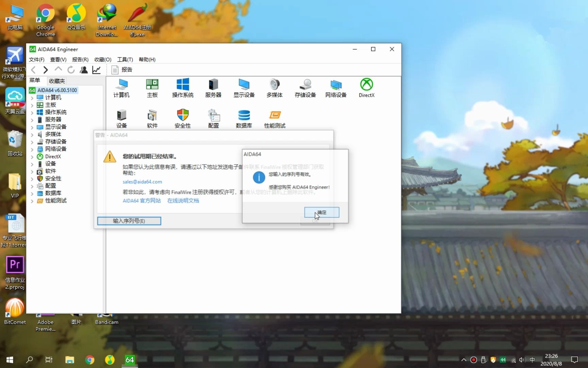Open the 主板 (Motherboard) category icon
This screenshot has width=588, height=368.
click(x=152, y=88)
